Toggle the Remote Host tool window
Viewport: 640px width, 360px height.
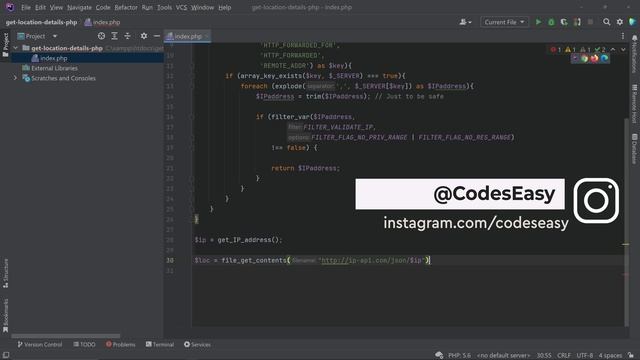coord(634,104)
